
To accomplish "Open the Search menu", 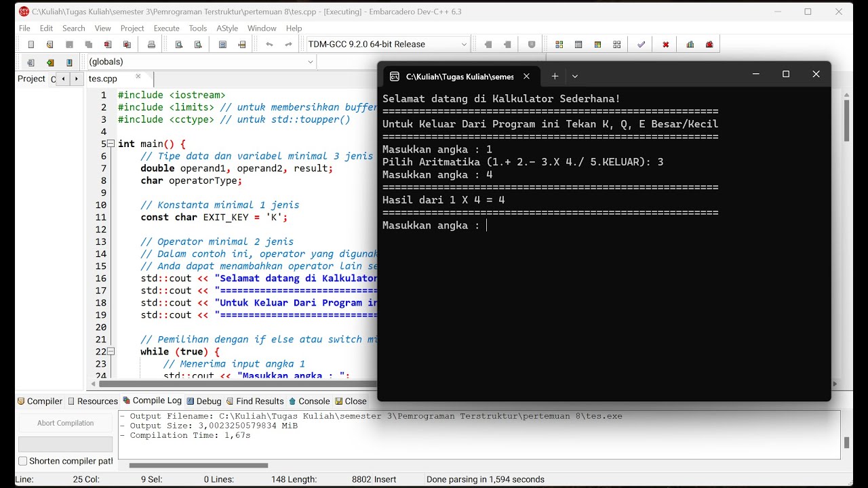I will point(74,28).
